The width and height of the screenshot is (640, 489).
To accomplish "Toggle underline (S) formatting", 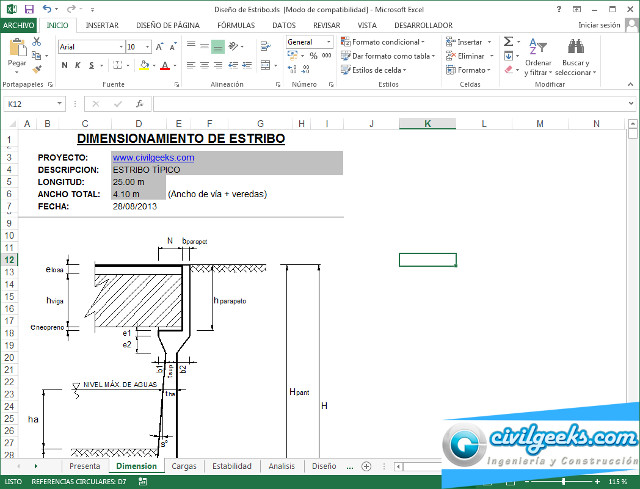I will point(91,66).
